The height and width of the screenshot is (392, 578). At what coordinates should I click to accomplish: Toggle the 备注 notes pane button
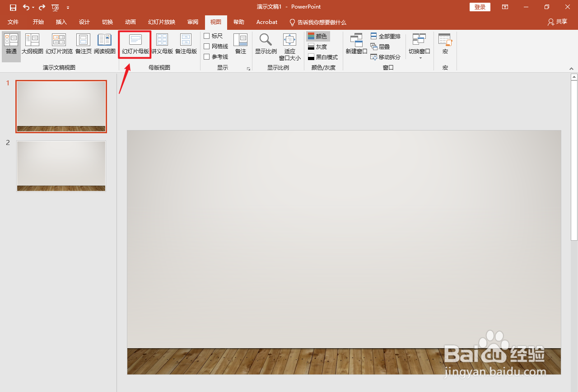[241, 44]
